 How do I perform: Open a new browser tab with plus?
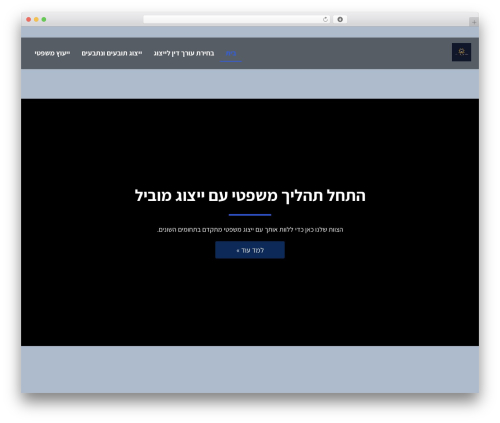[474, 22]
